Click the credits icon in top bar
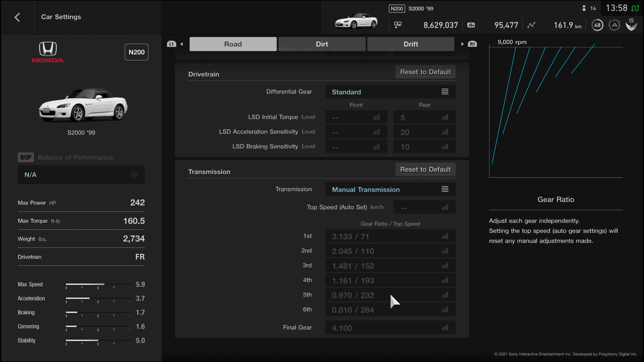Image resolution: width=644 pixels, height=362 pixels. (398, 25)
